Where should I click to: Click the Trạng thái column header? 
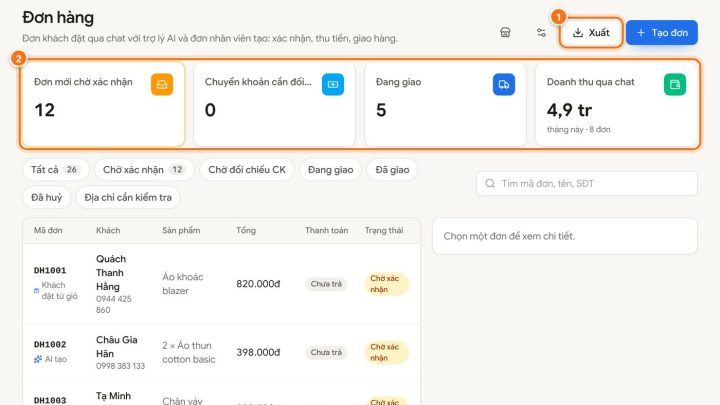pos(384,231)
